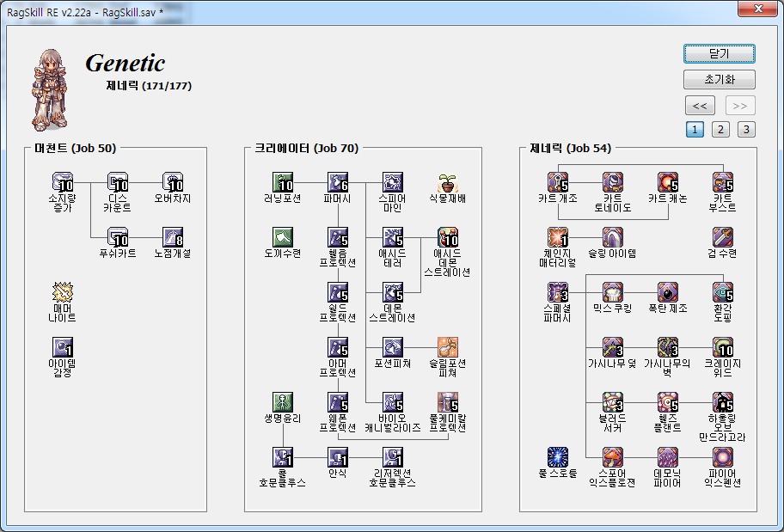Click the 카트 개조 skill icon
Image resolution: width=784 pixels, height=532 pixels.
558,182
